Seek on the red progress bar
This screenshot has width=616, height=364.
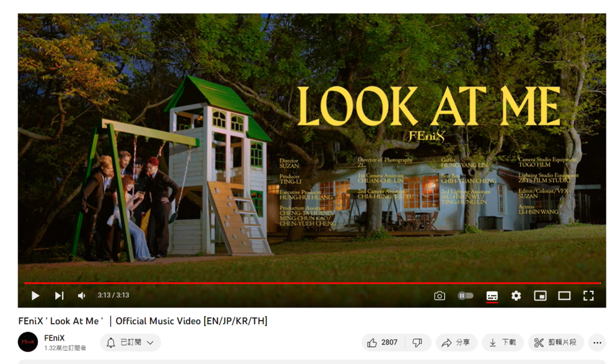pos(312,283)
